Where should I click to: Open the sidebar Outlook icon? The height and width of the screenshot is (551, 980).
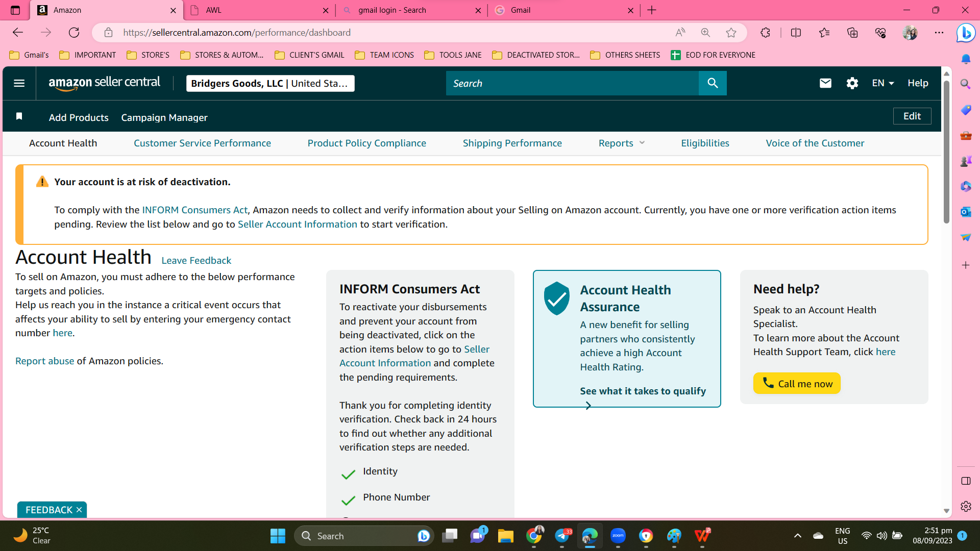tap(966, 212)
